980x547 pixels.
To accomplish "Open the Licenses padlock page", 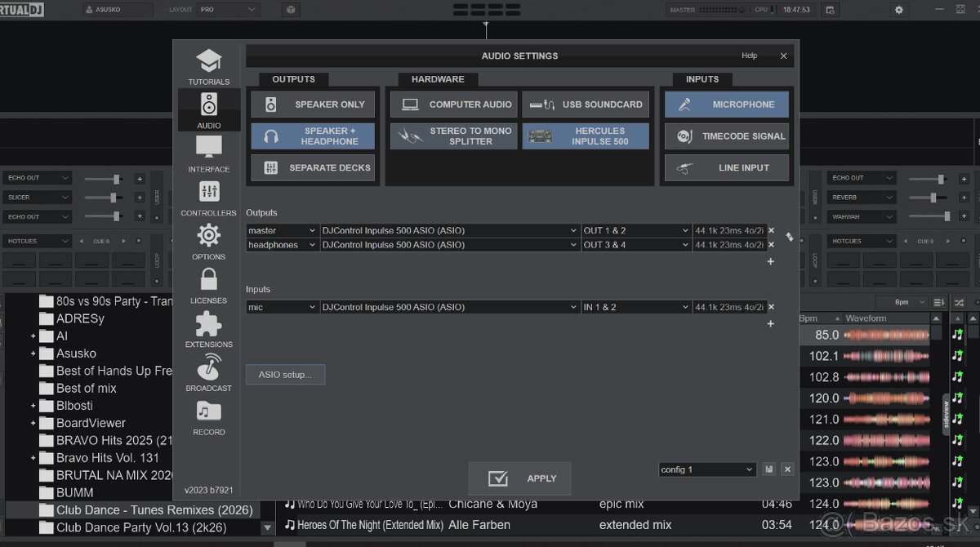I will pos(209,280).
